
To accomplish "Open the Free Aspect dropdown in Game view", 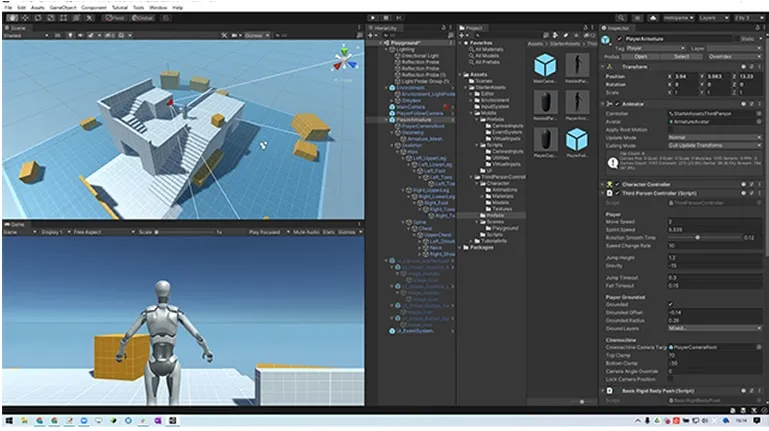I will click(104, 232).
